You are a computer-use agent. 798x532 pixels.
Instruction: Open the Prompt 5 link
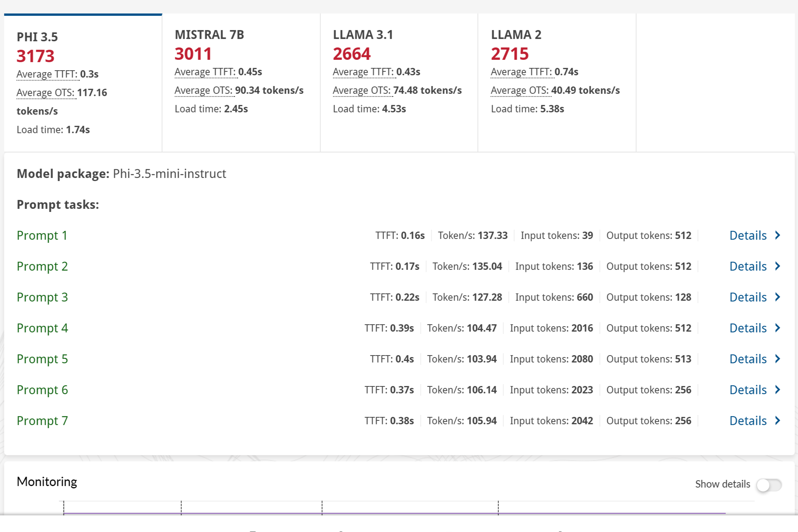point(42,359)
